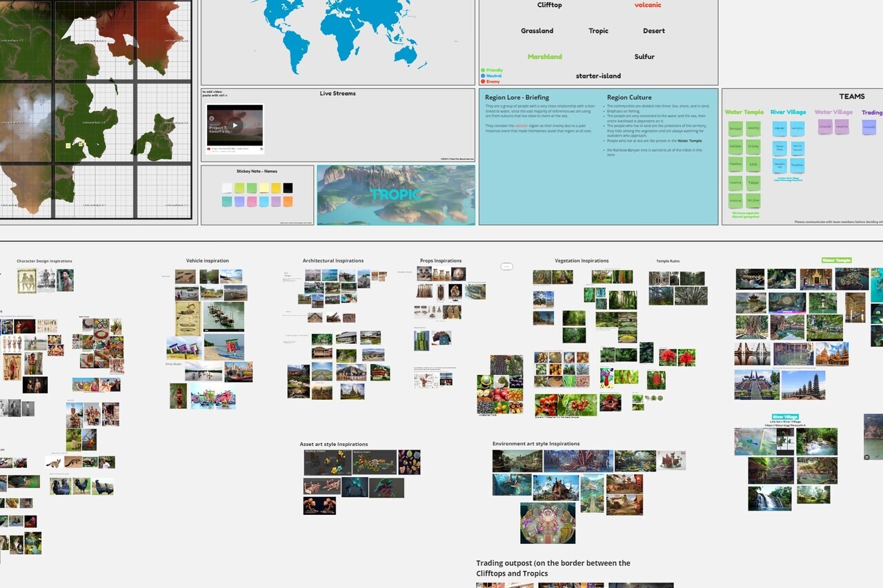
Task: Select the orange sticky note color swatch
Action: click(288, 201)
